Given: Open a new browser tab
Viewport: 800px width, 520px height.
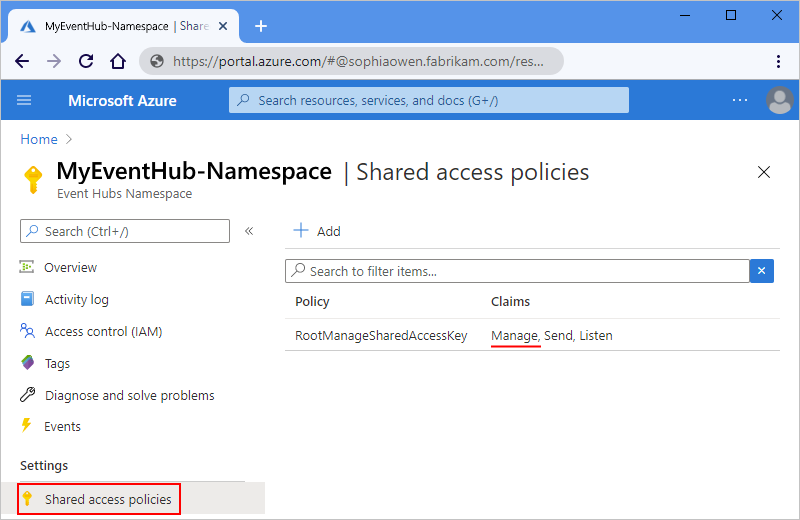Looking at the screenshot, I should 261,25.
